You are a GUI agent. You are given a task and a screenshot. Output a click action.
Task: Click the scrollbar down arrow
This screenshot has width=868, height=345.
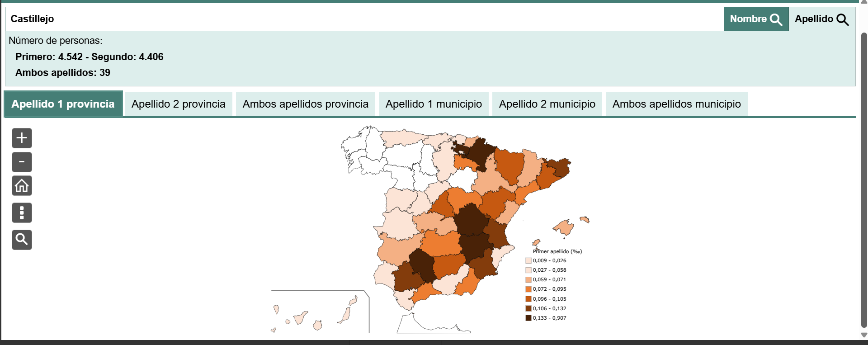click(864, 336)
